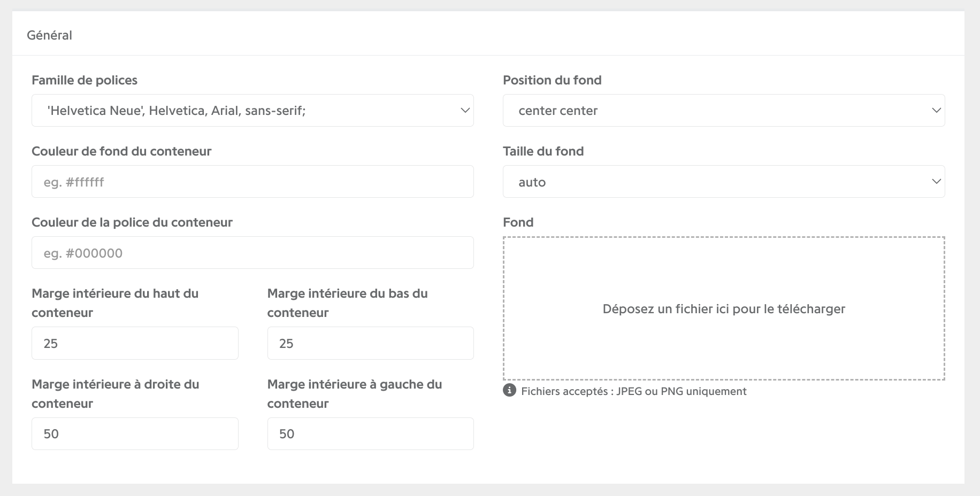
Task: Click the Couleur de la police du conteneur label
Action: point(132,222)
